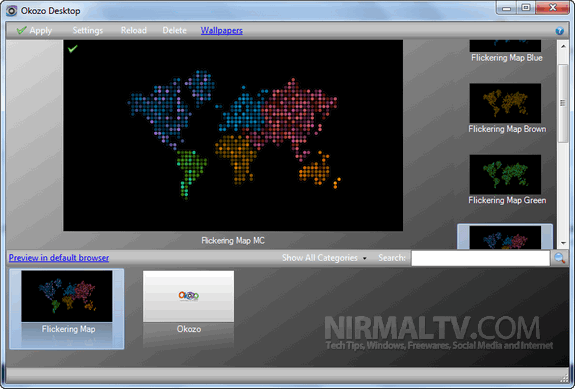
Task: Click the green Apply checkmark icon
Action: 22,30
